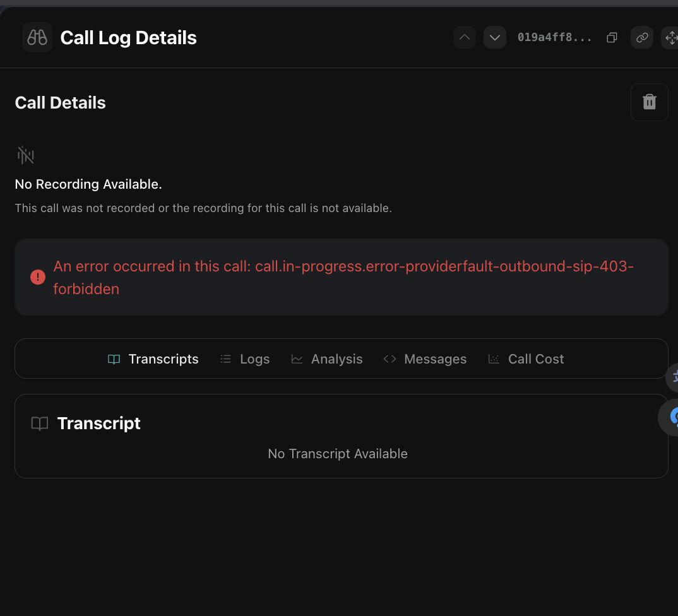Switch to the Transcripts tab
This screenshot has width=678, height=616.
click(x=153, y=359)
